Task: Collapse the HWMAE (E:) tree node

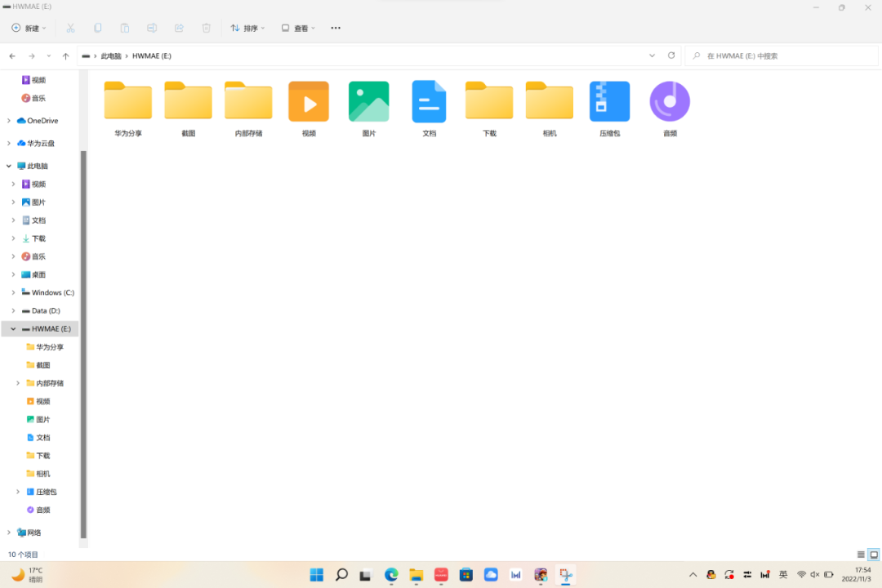Action: tap(13, 329)
